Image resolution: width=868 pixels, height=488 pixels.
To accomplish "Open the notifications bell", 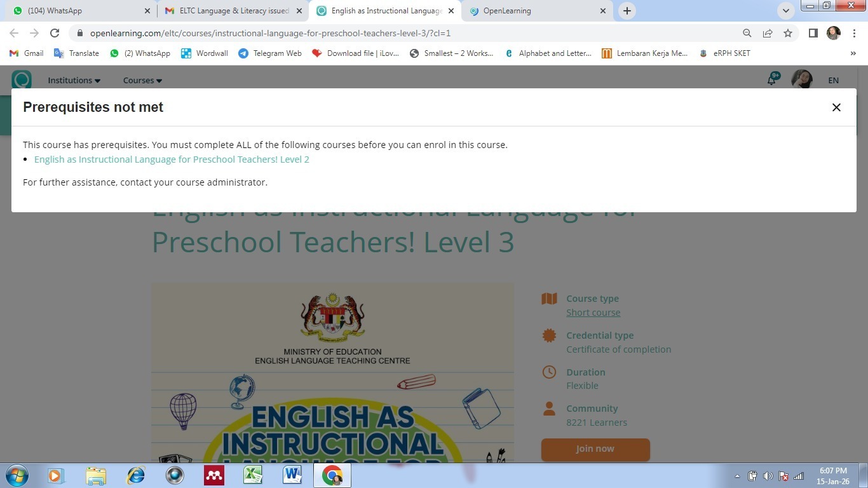I will 773,79.
